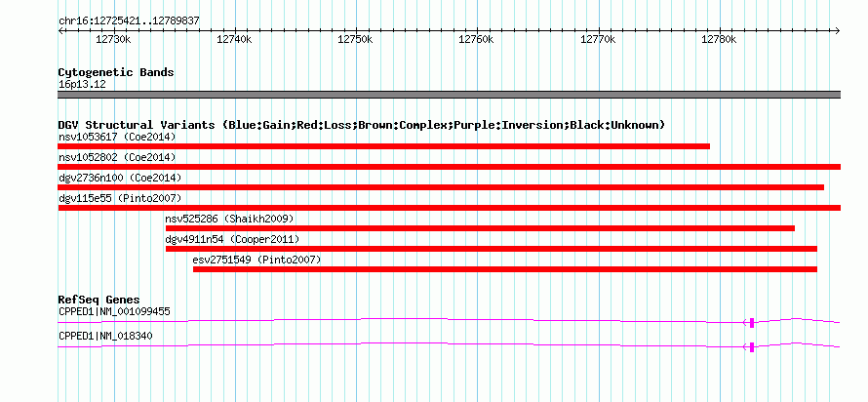Viewport: 868px width, 402px height.
Task: Click the red loss bar under nsv525286
Action: point(480,228)
